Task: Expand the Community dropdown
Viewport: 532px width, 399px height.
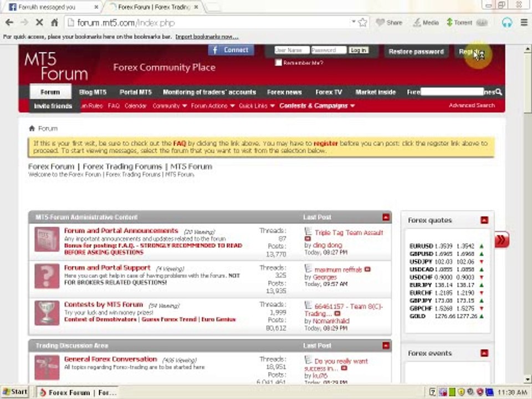Action: pos(170,106)
